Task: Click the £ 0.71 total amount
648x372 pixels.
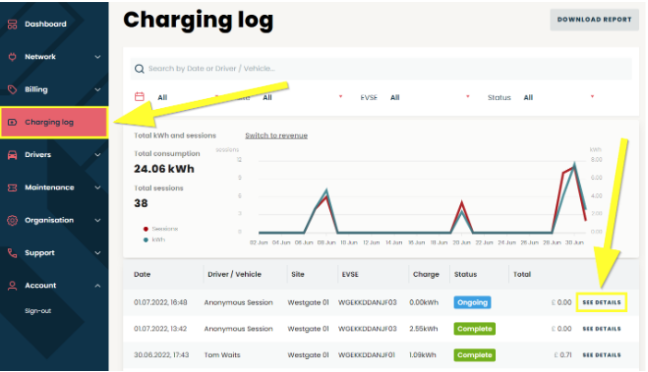Action: 563,355
